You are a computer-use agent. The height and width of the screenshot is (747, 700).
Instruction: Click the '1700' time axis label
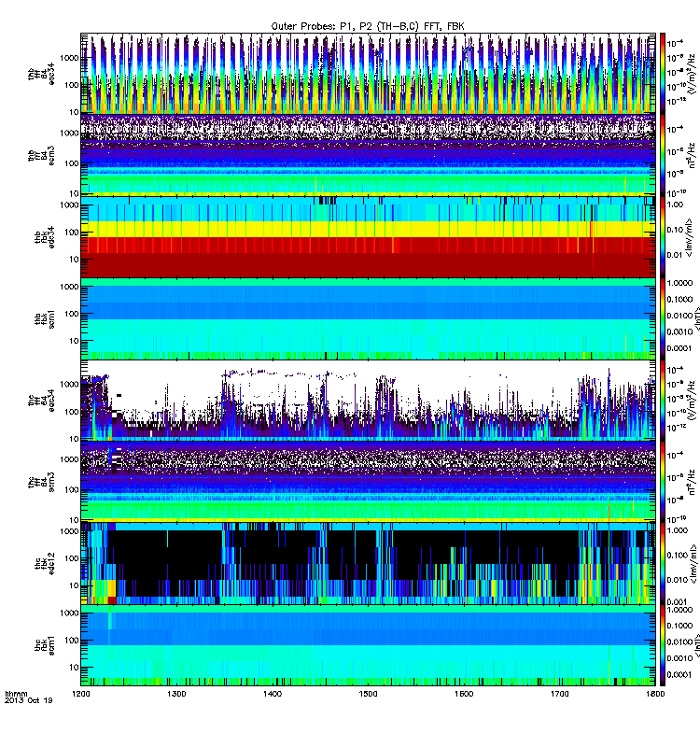559,694
